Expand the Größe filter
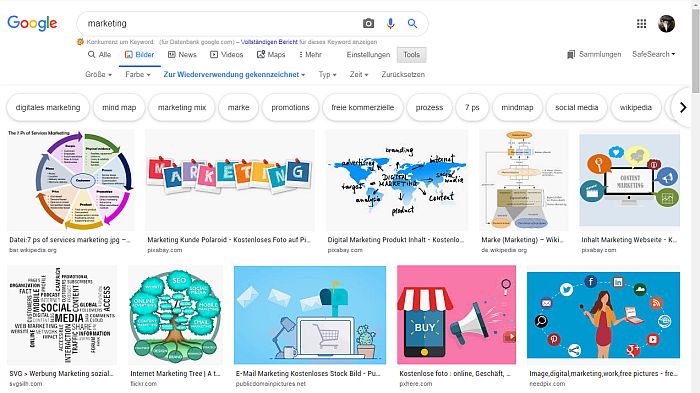This screenshot has width=700, height=393. 99,75
